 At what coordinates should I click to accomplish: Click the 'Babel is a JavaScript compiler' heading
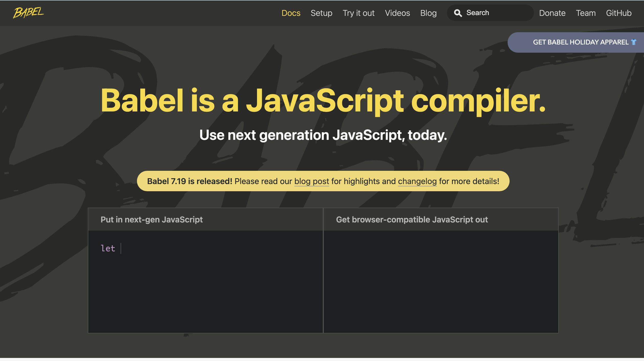point(323,100)
